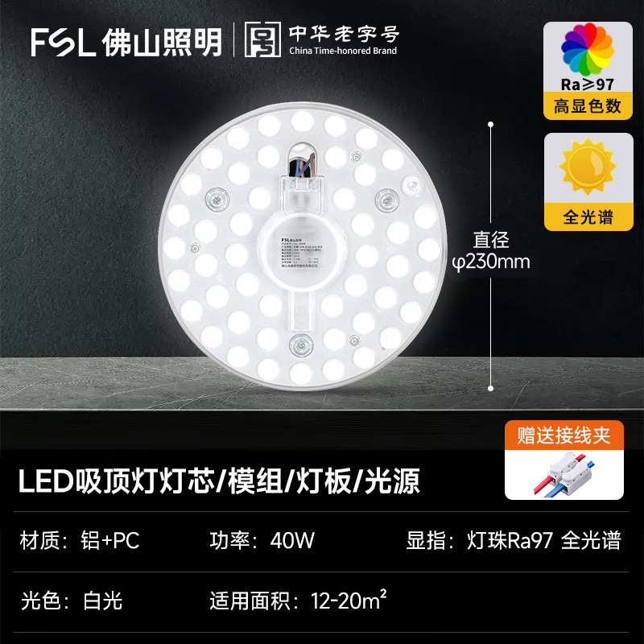Click the FSL brand logo
Screen dimensions: 644x644
point(63,42)
